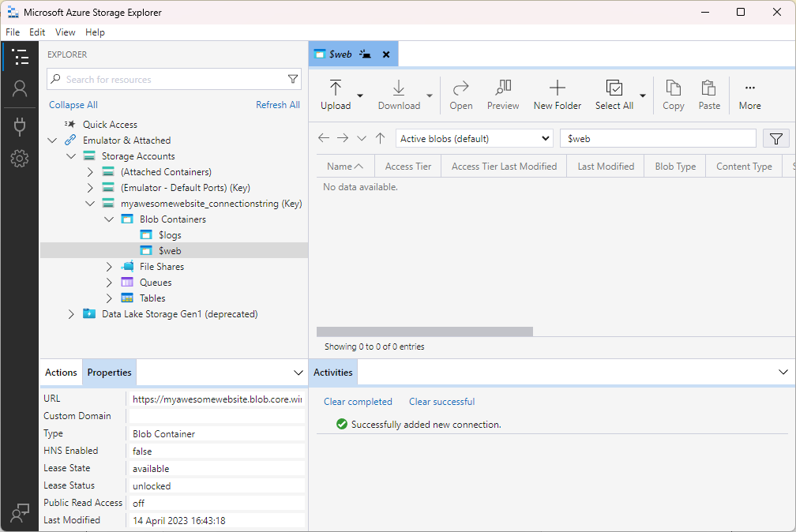Viewport: 796px width, 532px height.
Task: Click the filter icon in the search box
Action: (293, 79)
